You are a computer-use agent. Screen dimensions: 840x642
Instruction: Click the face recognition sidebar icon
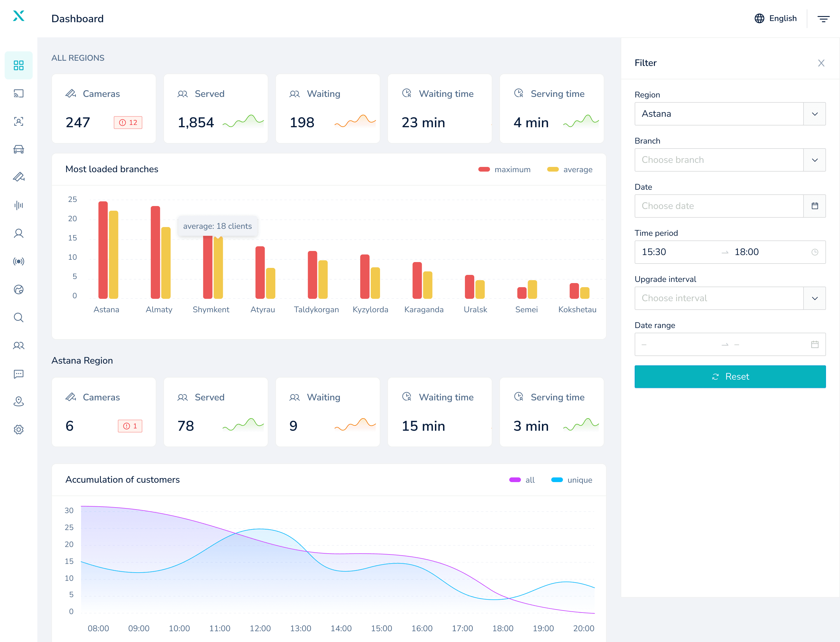click(18, 121)
